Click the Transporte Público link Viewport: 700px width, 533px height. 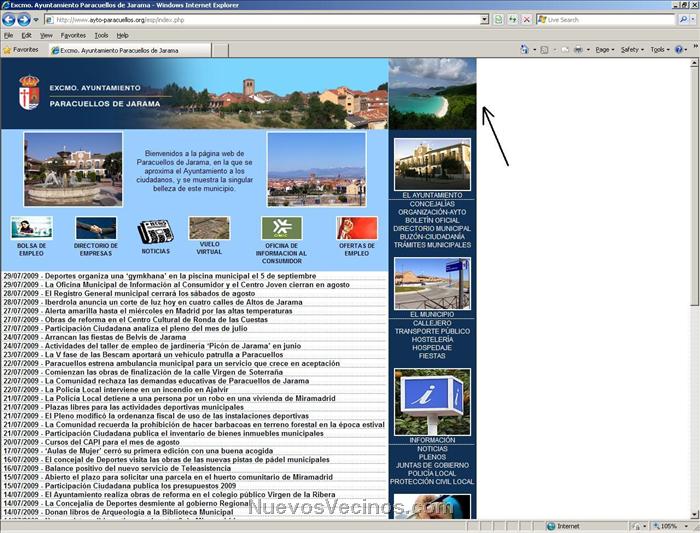(432, 331)
